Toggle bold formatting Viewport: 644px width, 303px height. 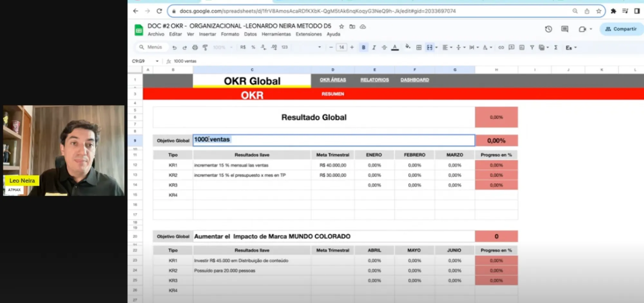pyautogui.click(x=363, y=47)
